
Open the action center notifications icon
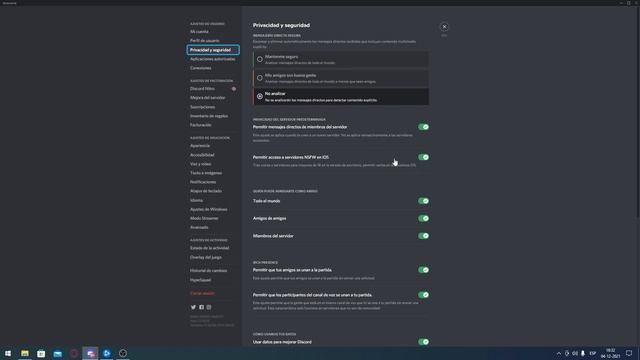(629, 353)
